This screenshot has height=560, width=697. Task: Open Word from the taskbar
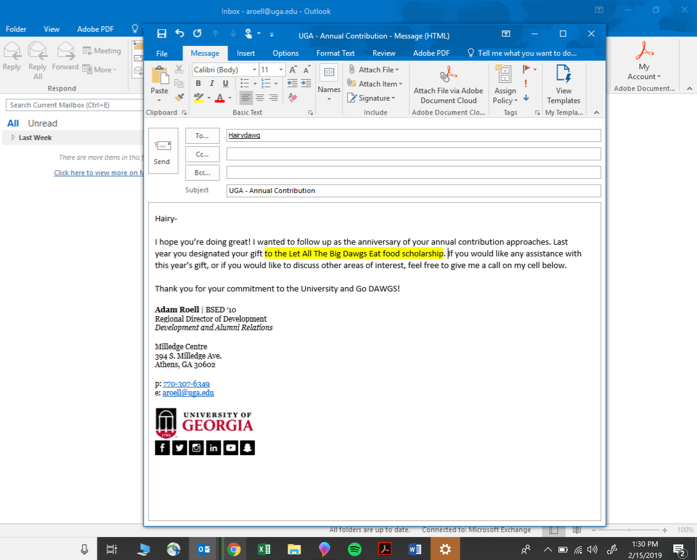415,549
